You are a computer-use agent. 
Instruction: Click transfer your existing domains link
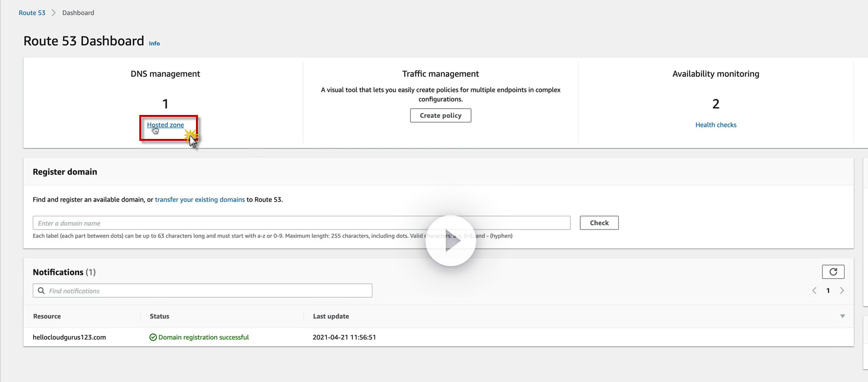pos(200,200)
